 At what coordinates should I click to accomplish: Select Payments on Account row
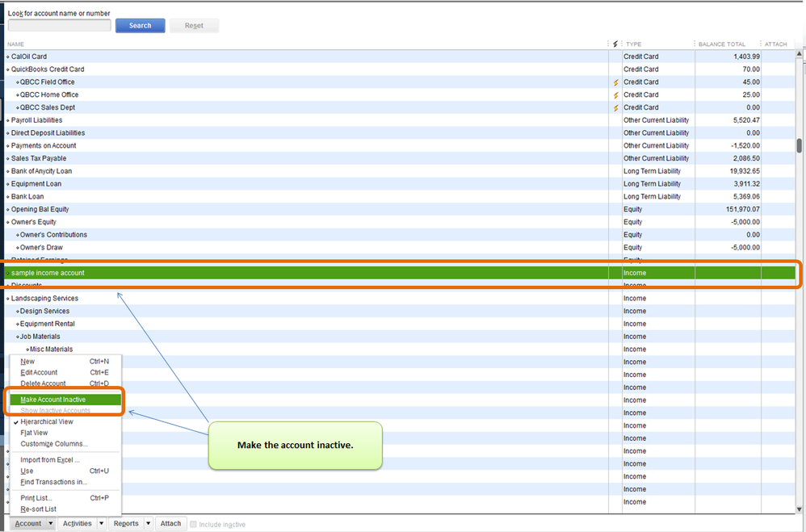pos(400,146)
